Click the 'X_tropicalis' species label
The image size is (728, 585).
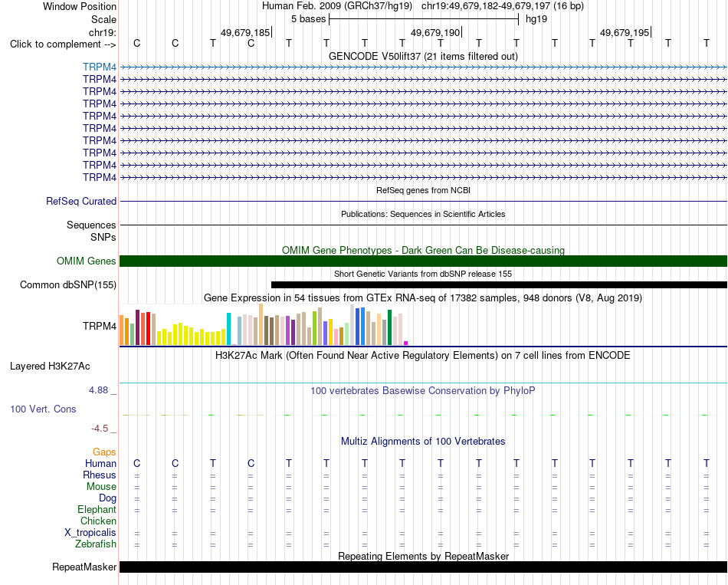click(x=90, y=533)
